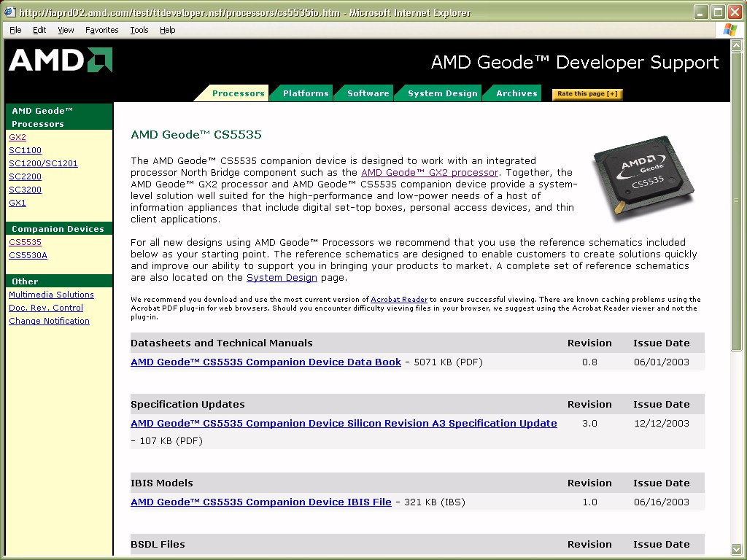Open the Tools menu

(x=139, y=30)
